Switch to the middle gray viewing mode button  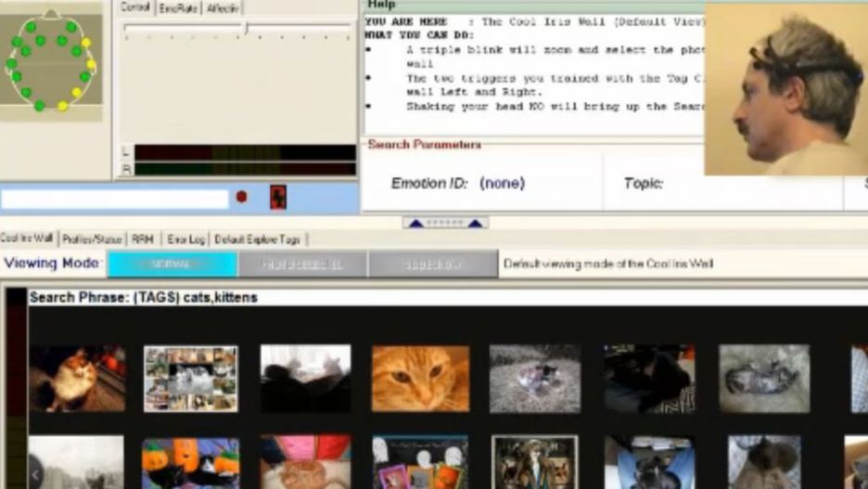click(x=302, y=264)
